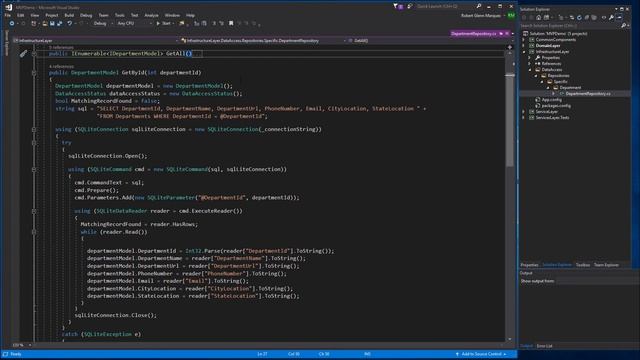Screen dimensions: 640x360
Task: Switch to the Toolbox panel tab
Action: (x=582, y=265)
